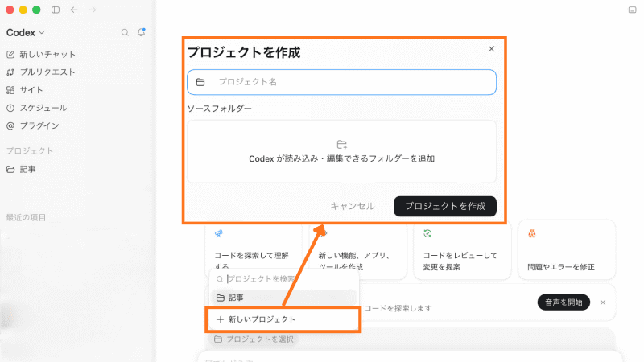This screenshot has width=644, height=362.
Task: Open スケジュール in the sidebar
Action: 36,108
